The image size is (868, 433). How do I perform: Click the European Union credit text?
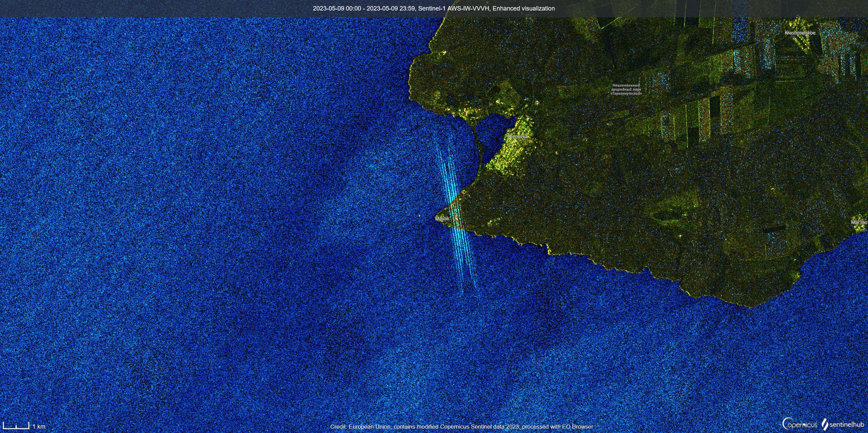[x=461, y=427]
